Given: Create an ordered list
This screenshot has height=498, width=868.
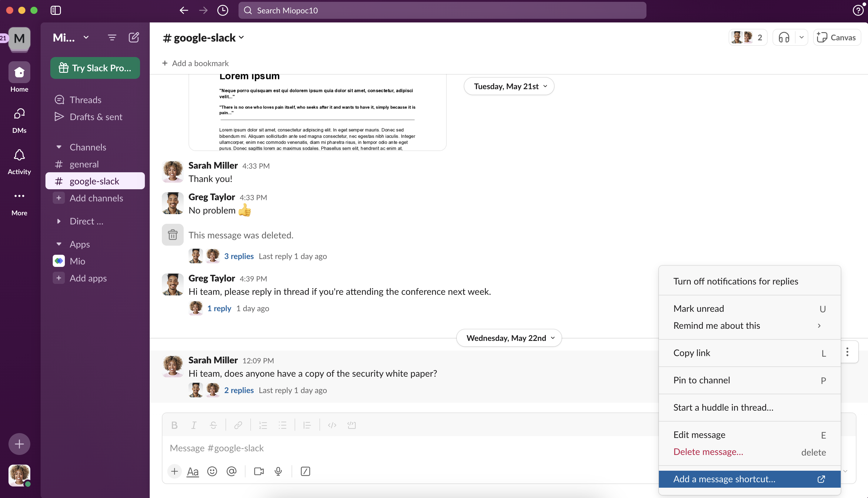Looking at the screenshot, I should click(x=263, y=425).
